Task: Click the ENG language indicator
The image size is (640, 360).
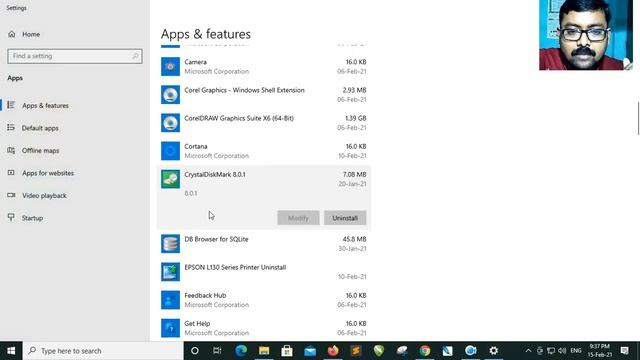Action: pyautogui.click(x=576, y=351)
